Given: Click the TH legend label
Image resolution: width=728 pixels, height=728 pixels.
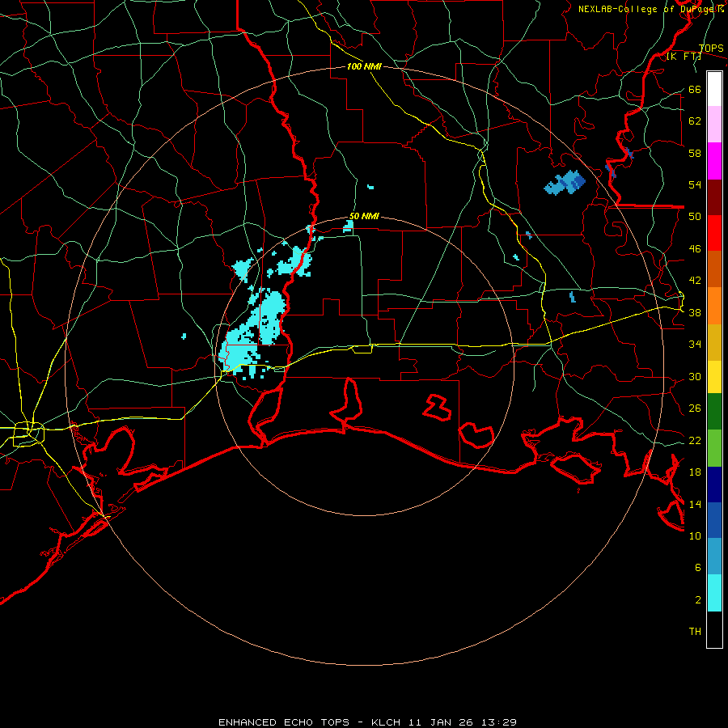Looking at the screenshot, I should 695,632.
